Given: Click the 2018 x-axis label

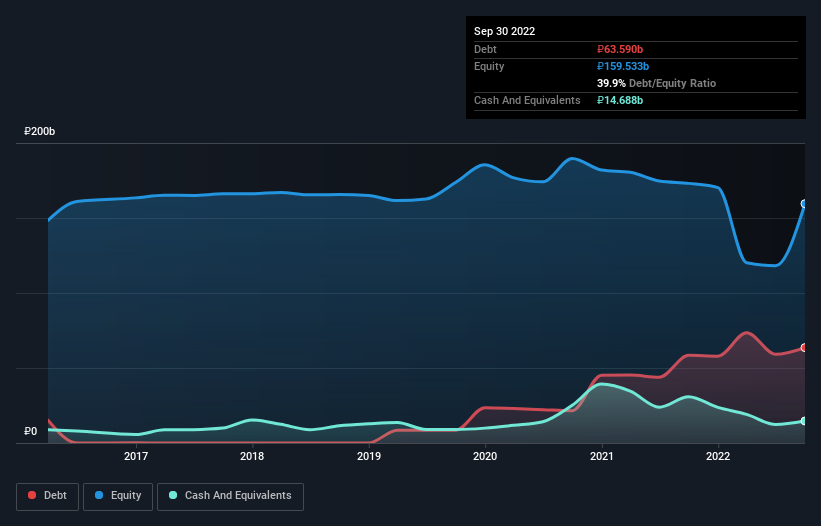Looking at the screenshot, I should 252,456.
